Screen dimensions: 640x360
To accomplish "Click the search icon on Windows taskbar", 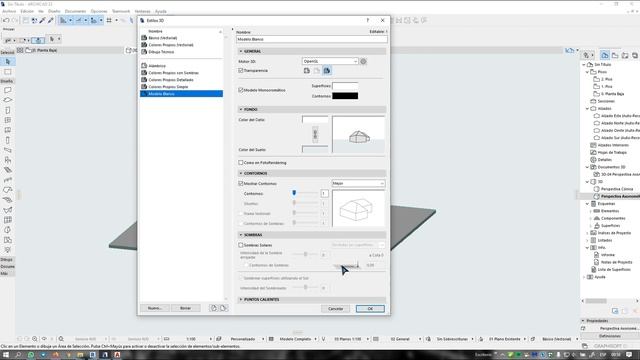I will click(x=18, y=355).
